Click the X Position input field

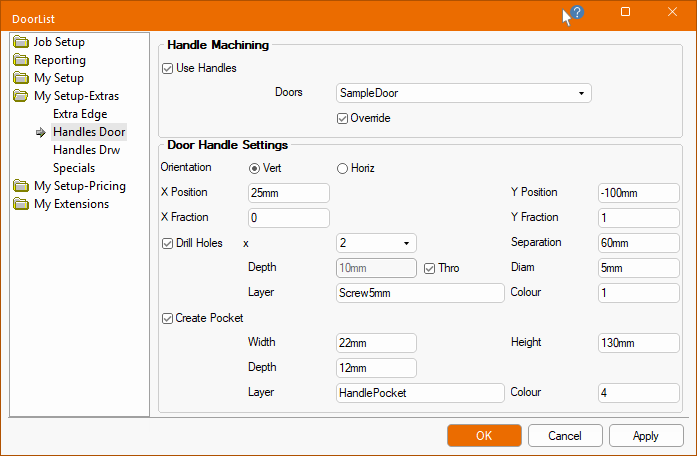point(288,193)
